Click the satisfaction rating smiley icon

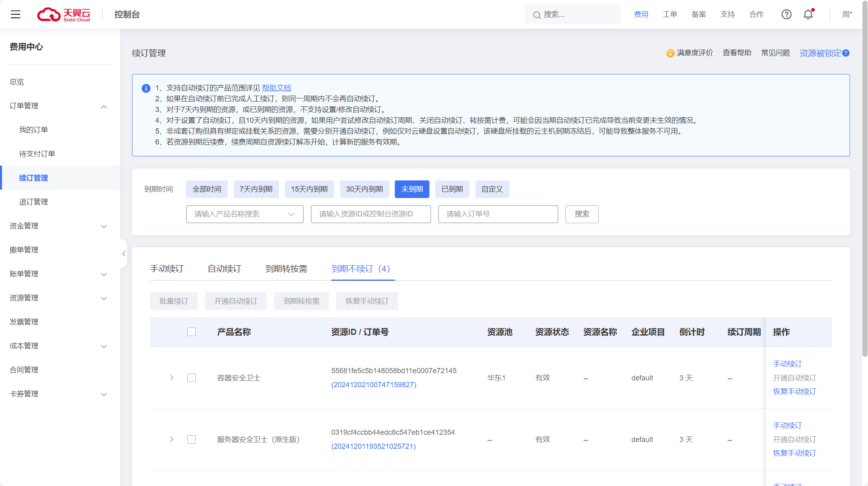670,53
